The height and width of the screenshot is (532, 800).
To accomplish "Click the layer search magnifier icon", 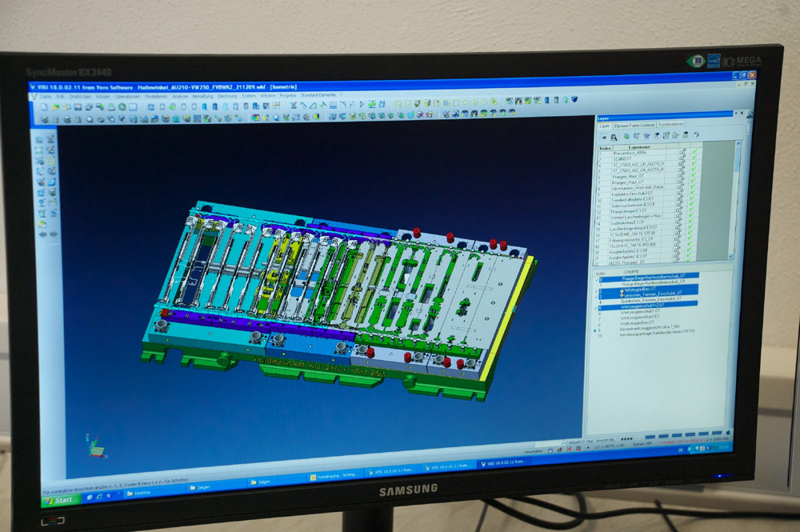I will point(613,137).
